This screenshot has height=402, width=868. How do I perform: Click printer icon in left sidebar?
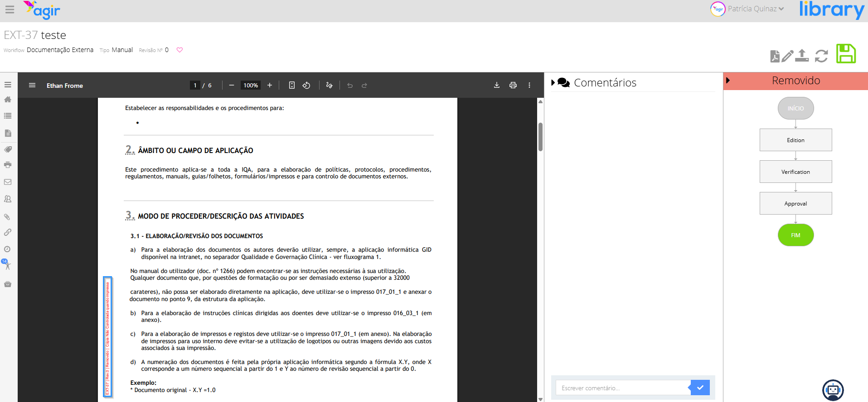pyautogui.click(x=8, y=165)
